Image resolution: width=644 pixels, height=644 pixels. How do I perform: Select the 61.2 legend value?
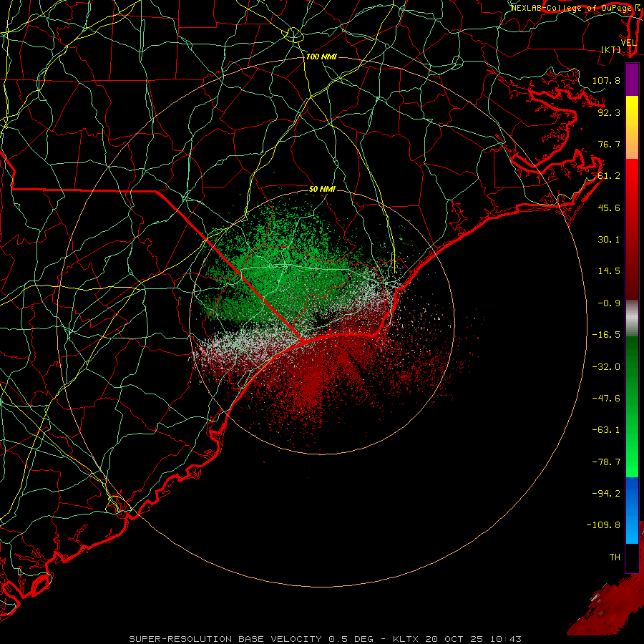tap(609, 176)
